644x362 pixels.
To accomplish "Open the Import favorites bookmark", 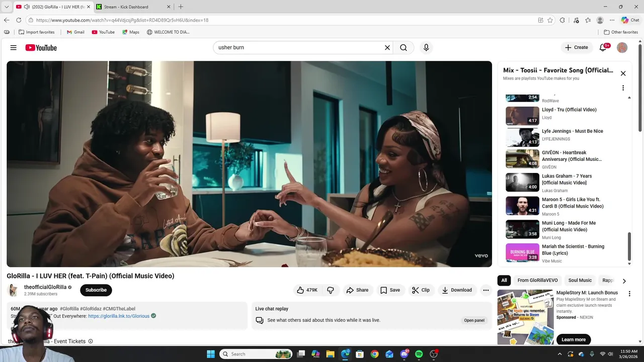I will (36, 32).
